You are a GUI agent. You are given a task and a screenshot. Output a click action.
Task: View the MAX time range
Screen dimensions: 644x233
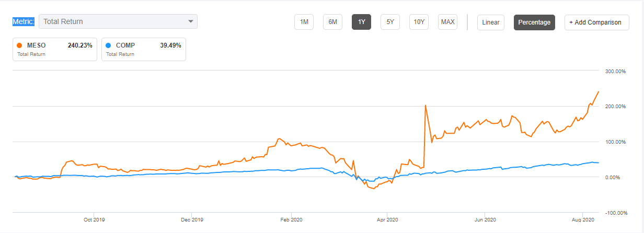click(447, 22)
